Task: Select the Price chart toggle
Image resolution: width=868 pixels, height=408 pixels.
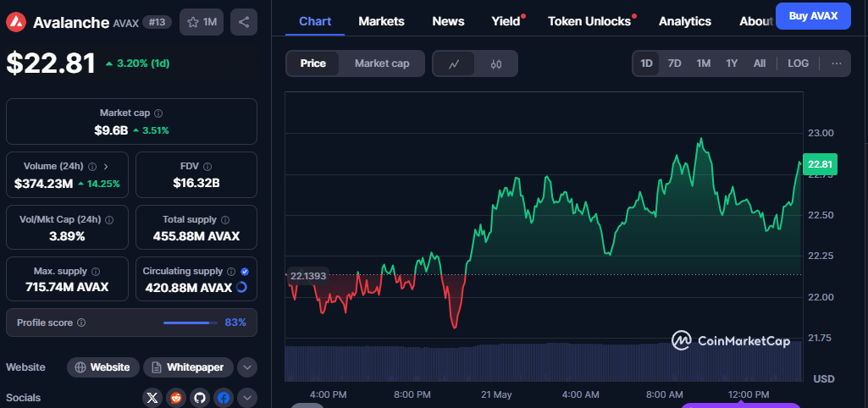Action: 312,63
